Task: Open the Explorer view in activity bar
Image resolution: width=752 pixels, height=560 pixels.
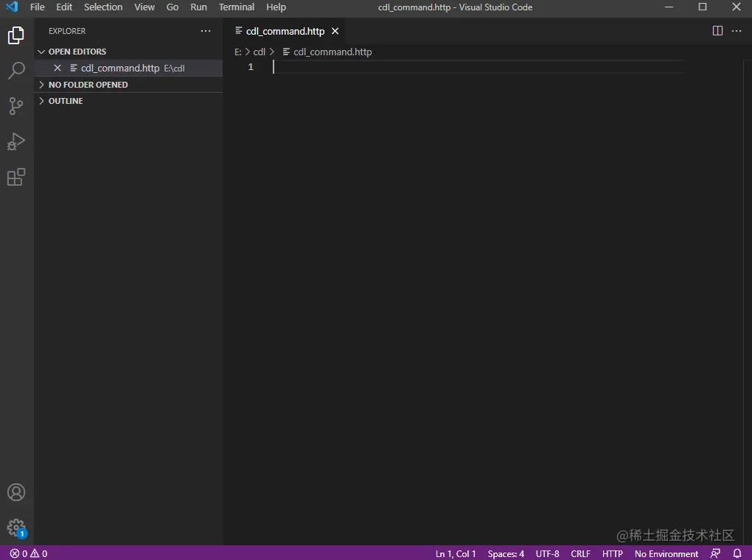Action: click(x=15, y=35)
